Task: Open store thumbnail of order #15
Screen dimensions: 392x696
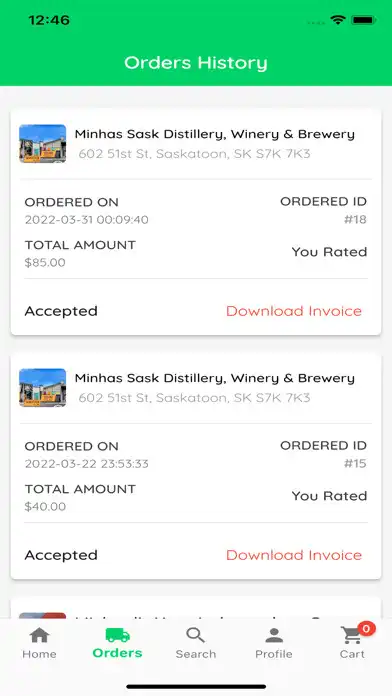Action: [43, 388]
